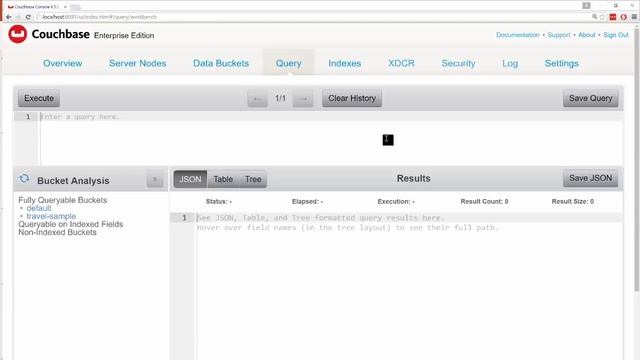Open a new browser tab
Viewport: 640px width, 360px height.
pos(76,7)
